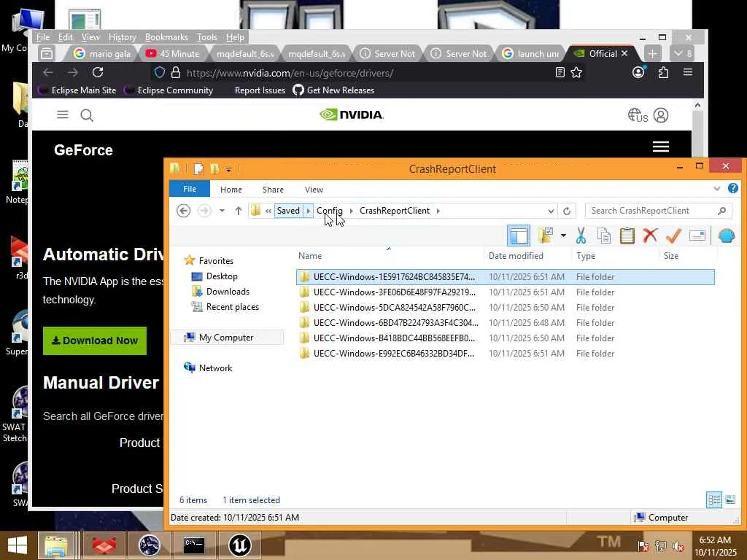The image size is (747, 560).
Task: Bookmark the page with the star icon
Action: (x=576, y=72)
